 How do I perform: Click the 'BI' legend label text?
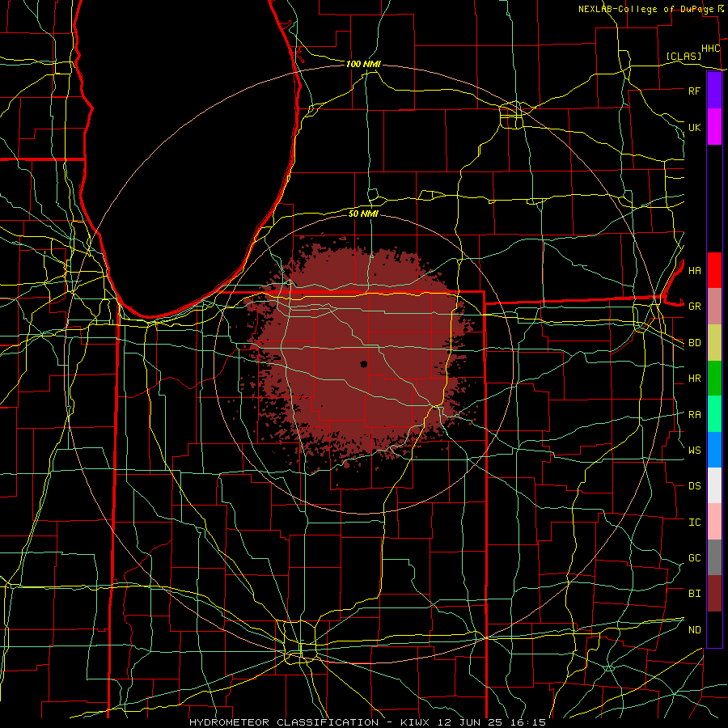694,594
